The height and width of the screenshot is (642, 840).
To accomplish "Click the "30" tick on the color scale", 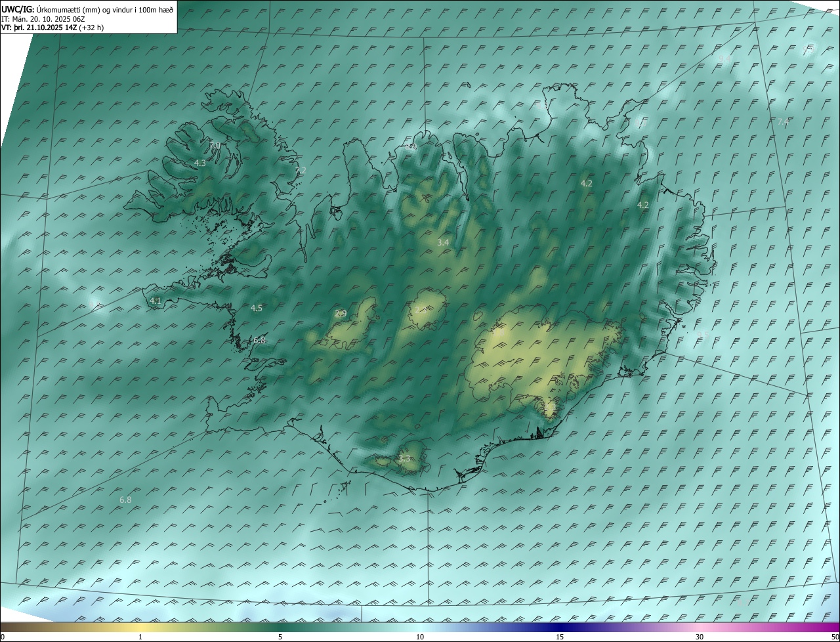I will coord(700,637).
